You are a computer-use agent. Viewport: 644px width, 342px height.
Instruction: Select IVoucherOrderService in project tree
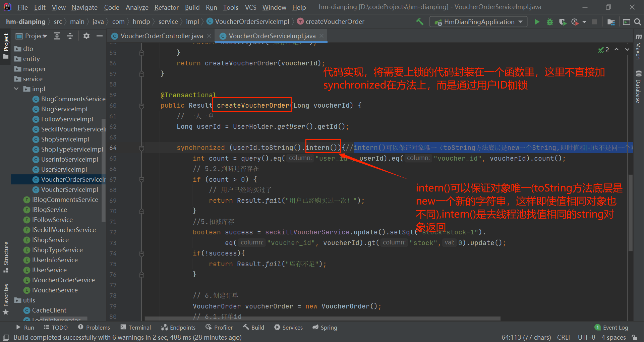tap(63, 280)
